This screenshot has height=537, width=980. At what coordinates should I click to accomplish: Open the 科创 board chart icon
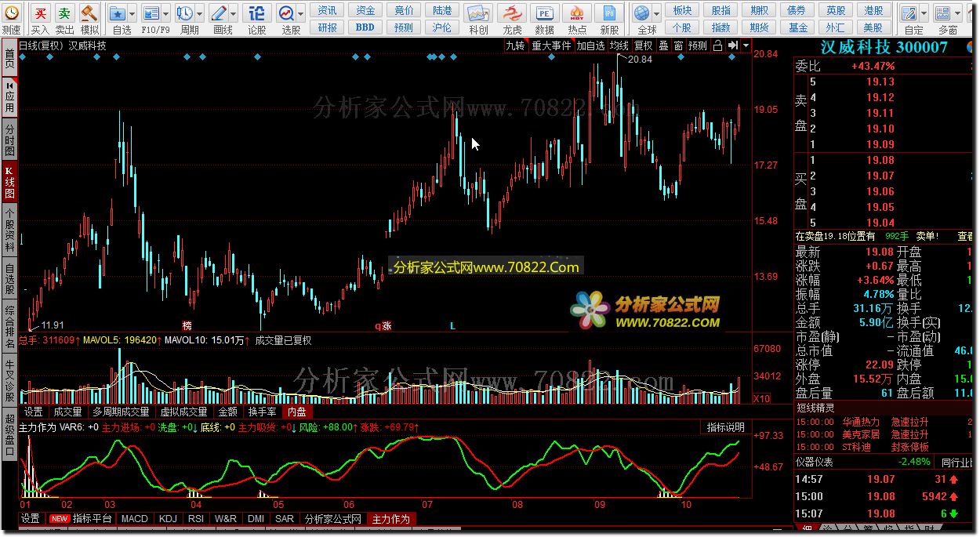click(x=478, y=13)
